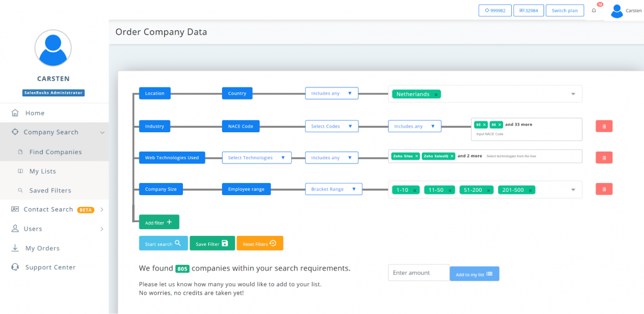644x314 pixels.
Task: Expand the Select Technologies dropdown
Action: click(257, 158)
